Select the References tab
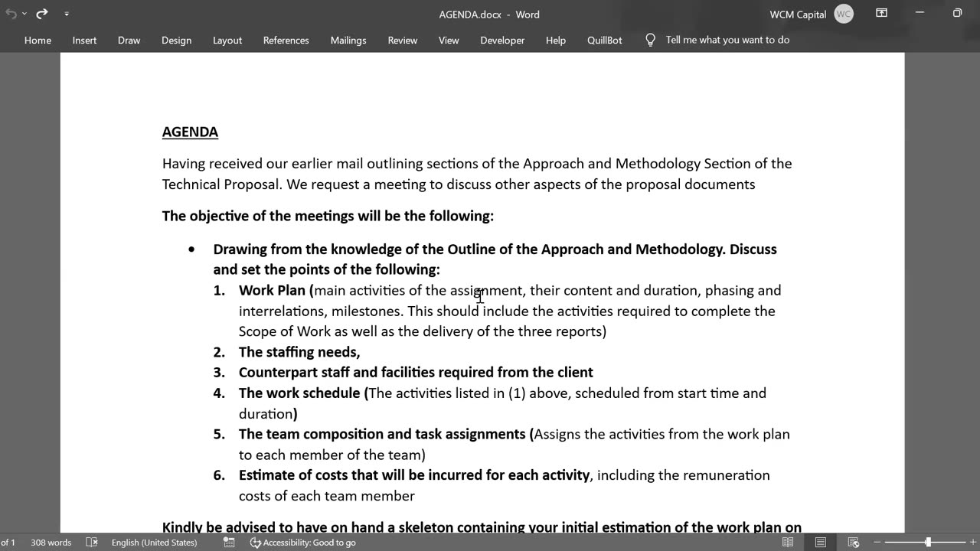This screenshot has height=551, width=980. (286, 40)
